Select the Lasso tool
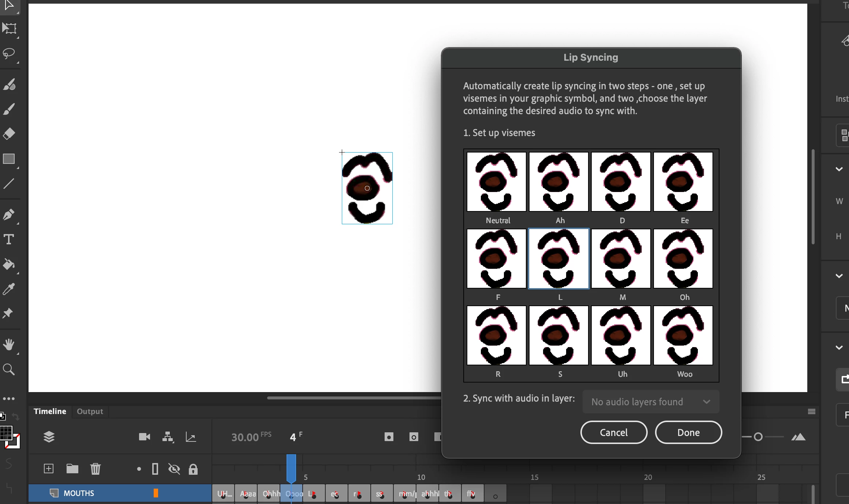This screenshot has width=849, height=504. 9,54
